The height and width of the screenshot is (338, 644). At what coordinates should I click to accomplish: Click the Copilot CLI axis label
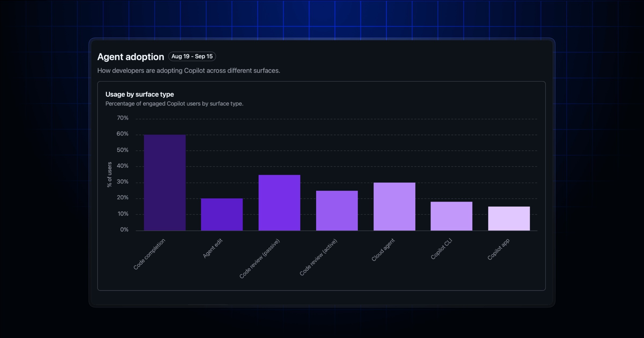[441, 249]
